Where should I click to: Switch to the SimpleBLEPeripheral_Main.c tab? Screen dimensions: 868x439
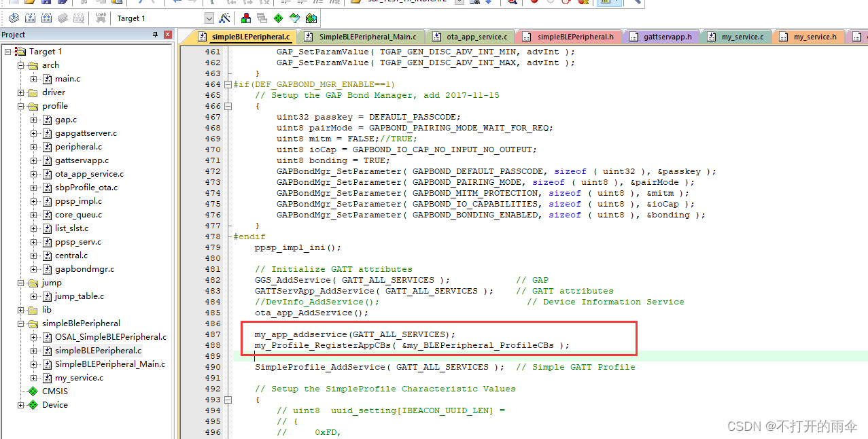coord(361,37)
